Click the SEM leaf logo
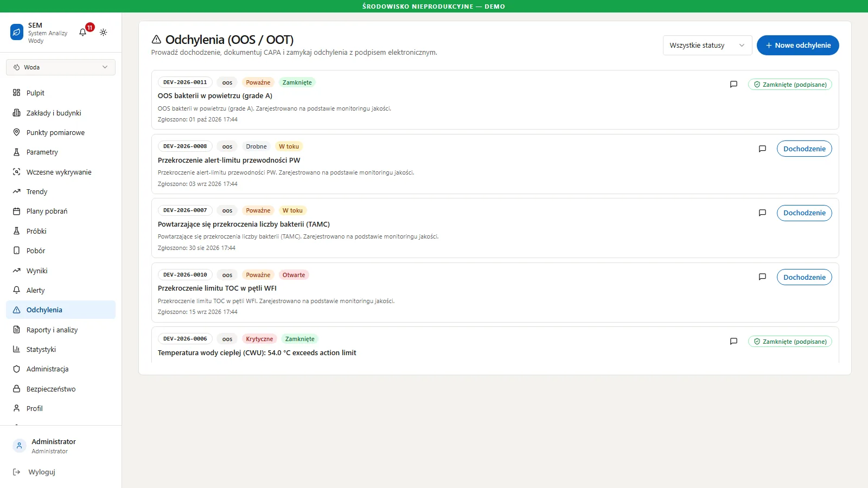Viewport: 868px width, 488px height. click(17, 32)
